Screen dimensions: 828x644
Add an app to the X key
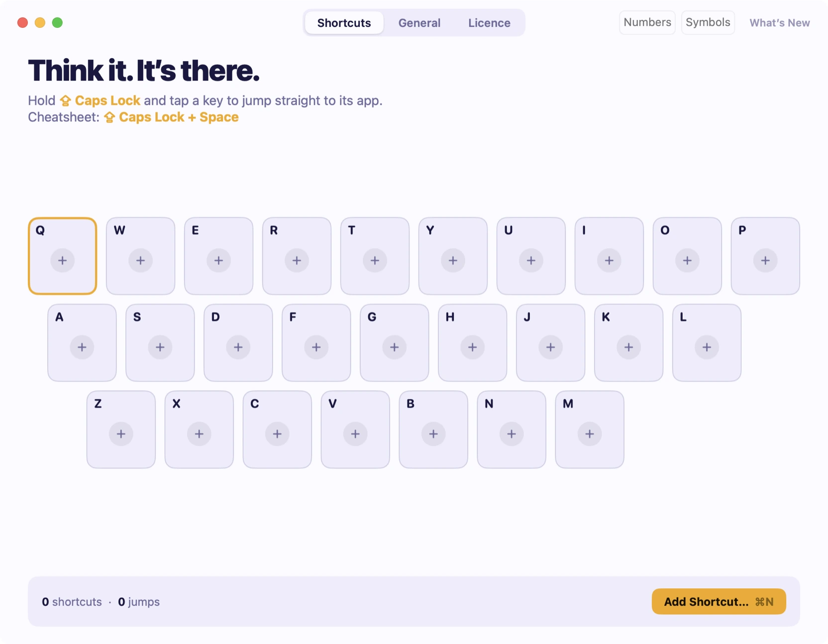tap(199, 434)
